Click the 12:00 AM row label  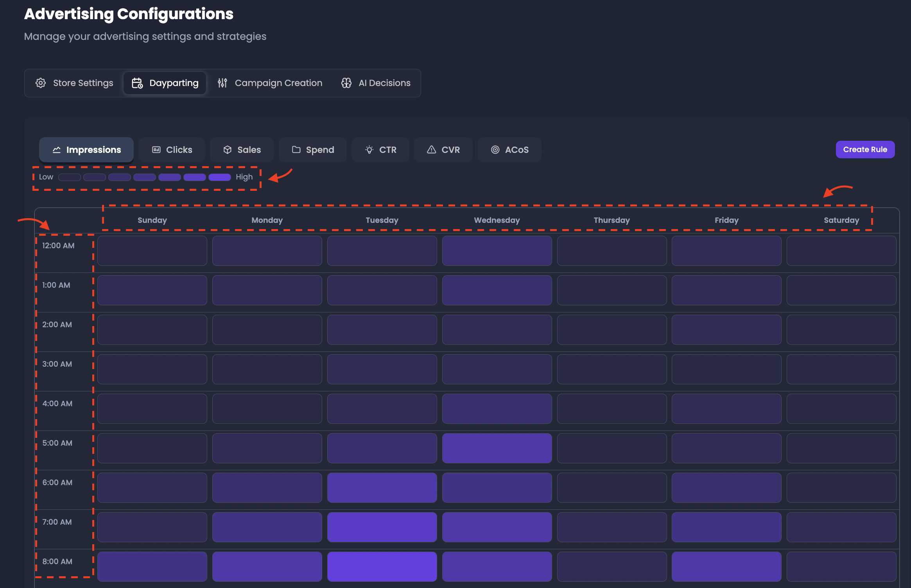click(58, 246)
